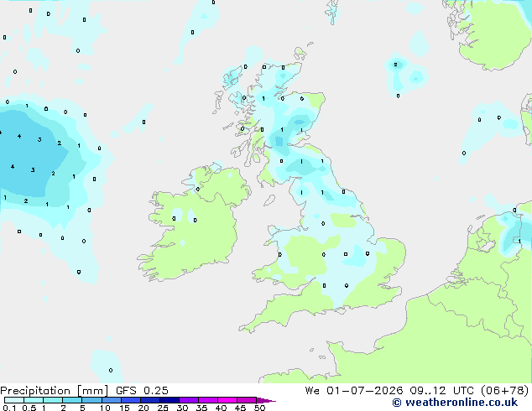Click the '15' legend scale label

click(124, 408)
